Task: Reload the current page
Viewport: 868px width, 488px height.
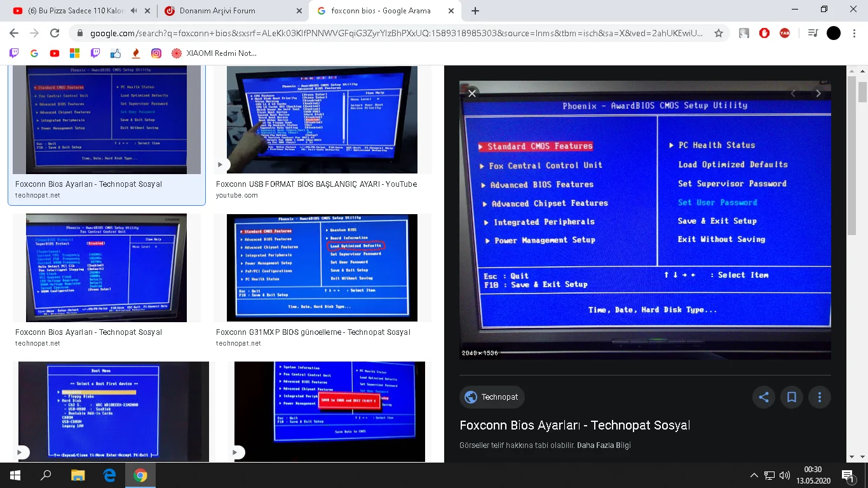Action: coord(55,33)
